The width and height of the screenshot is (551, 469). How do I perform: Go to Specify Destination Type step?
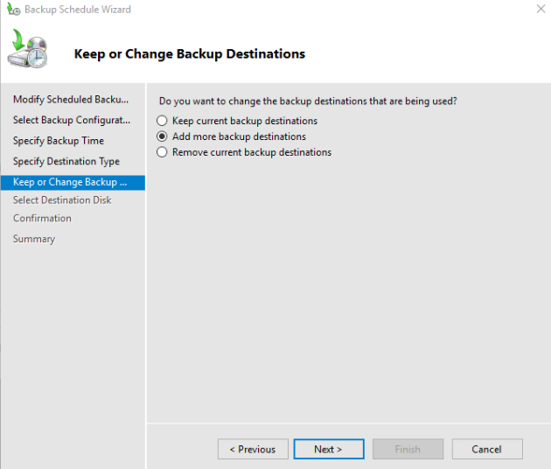(66, 161)
